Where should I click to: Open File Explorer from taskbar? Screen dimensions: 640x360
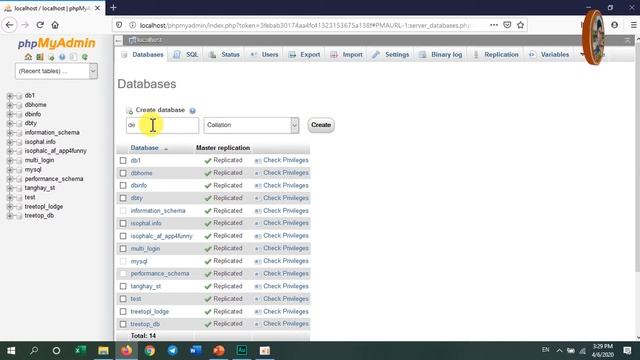pyautogui.click(x=103, y=351)
